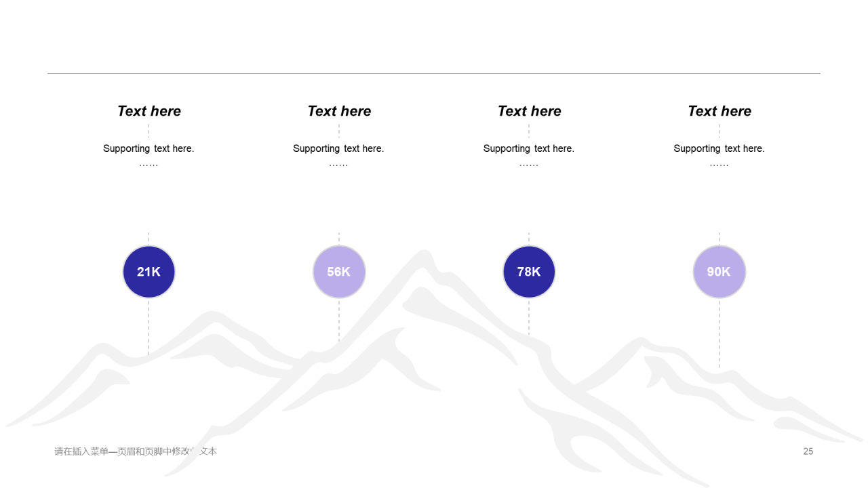The height and width of the screenshot is (488, 868).
Task: Click the dashed line below the 90K circle
Action: [x=719, y=334]
